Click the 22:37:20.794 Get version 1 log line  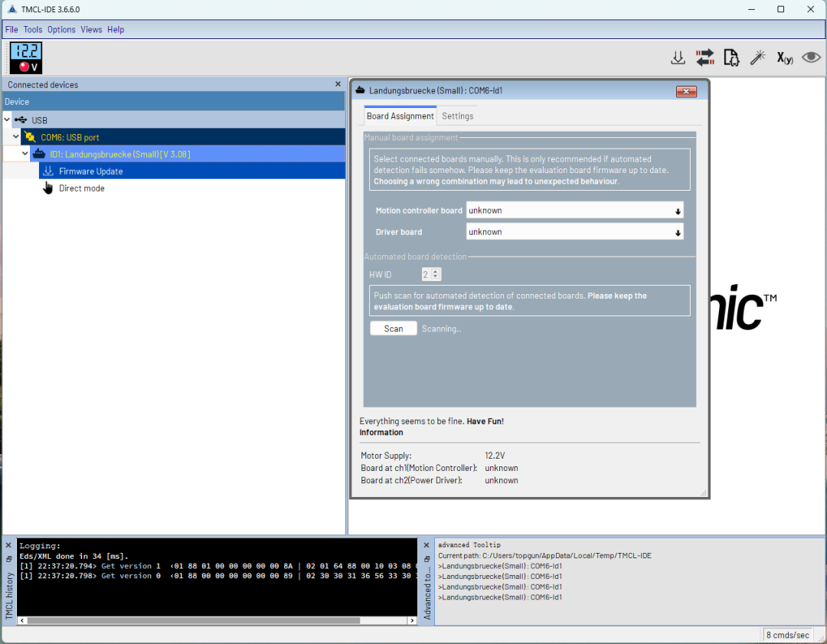[x=217, y=566]
